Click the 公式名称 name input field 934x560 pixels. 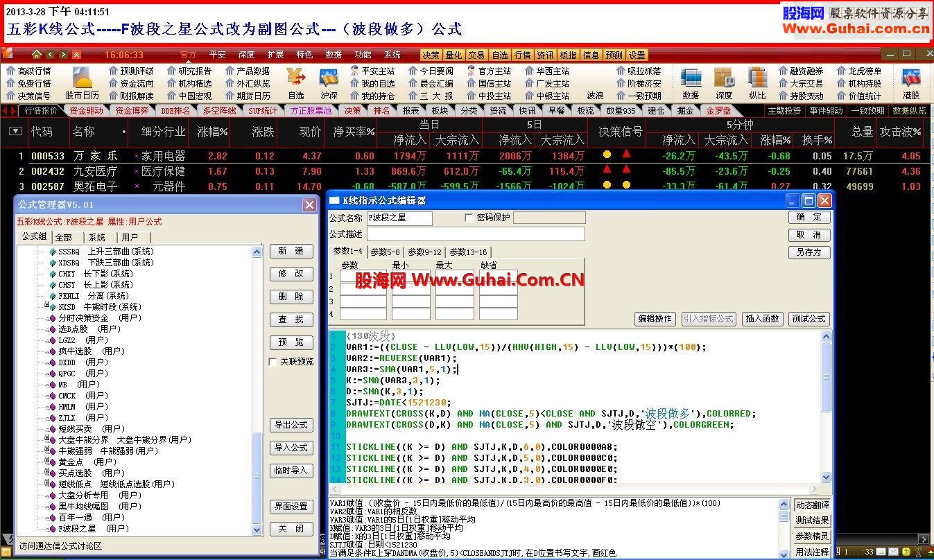[399, 218]
